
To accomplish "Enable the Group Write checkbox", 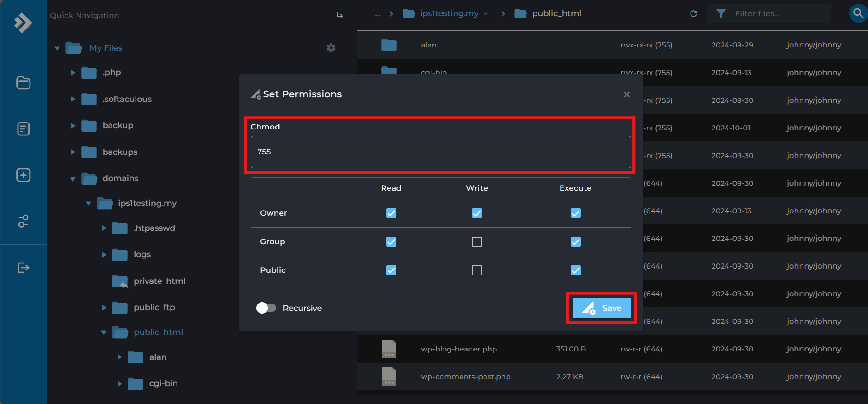I will click(x=477, y=242).
